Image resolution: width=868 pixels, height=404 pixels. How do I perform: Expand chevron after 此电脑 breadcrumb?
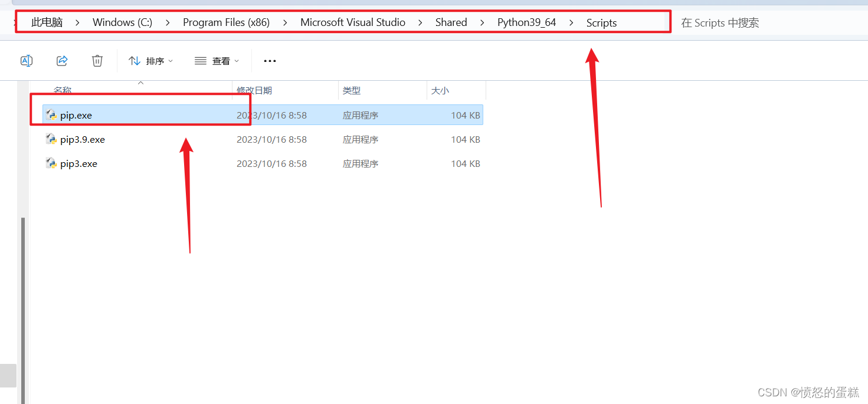pos(78,23)
